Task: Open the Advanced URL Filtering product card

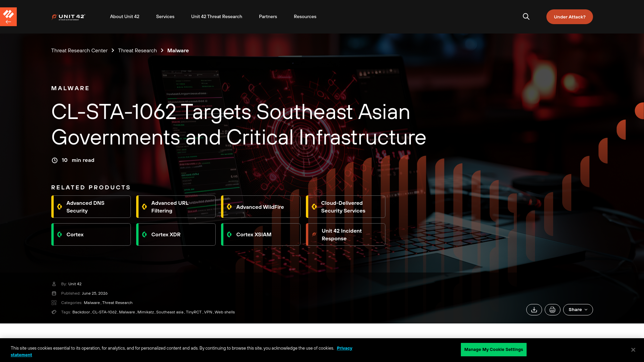Action: pyautogui.click(x=176, y=207)
